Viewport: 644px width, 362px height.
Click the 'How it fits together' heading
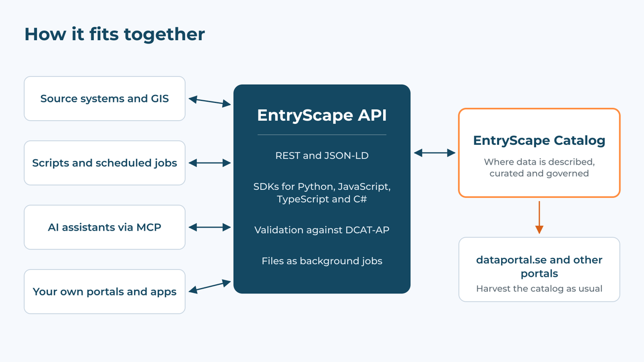coord(115,34)
